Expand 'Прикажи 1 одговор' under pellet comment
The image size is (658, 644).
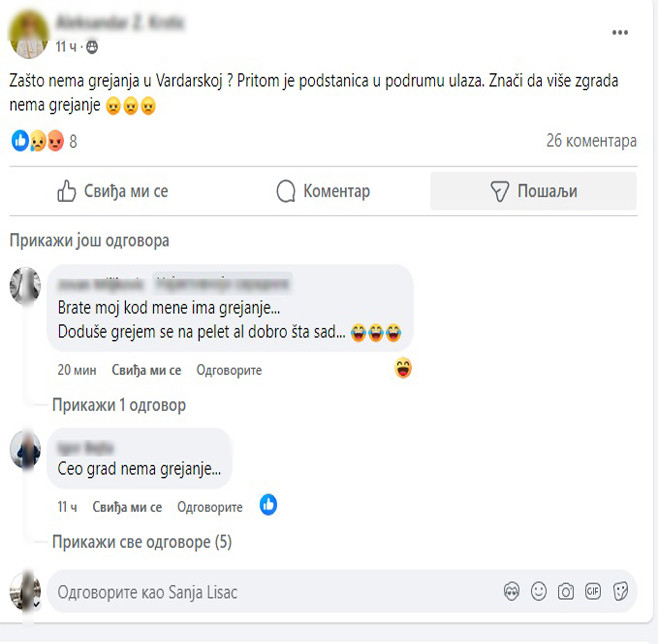pyautogui.click(x=119, y=405)
